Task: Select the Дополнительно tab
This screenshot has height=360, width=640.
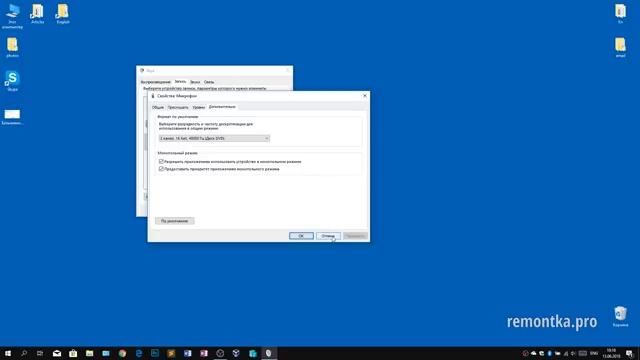Action: click(x=222, y=107)
